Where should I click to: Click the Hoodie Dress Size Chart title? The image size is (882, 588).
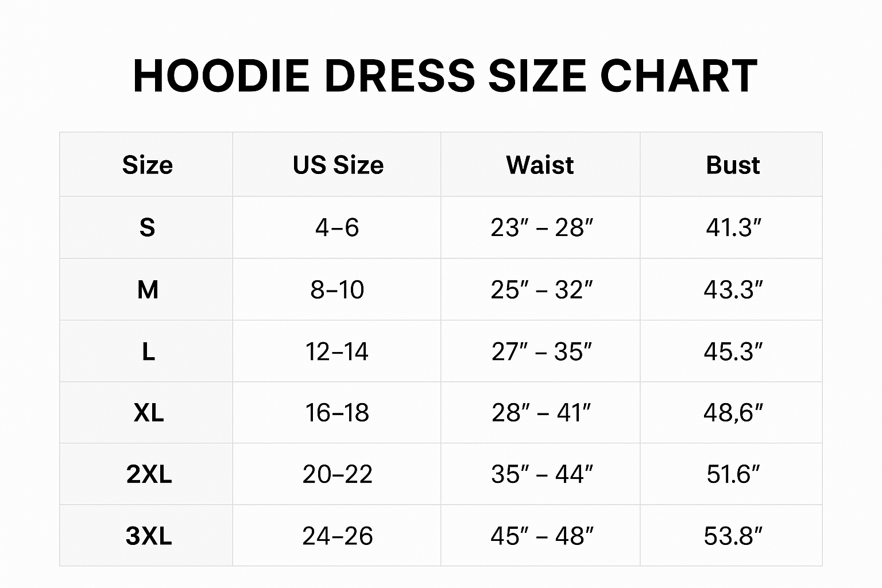pos(445,76)
